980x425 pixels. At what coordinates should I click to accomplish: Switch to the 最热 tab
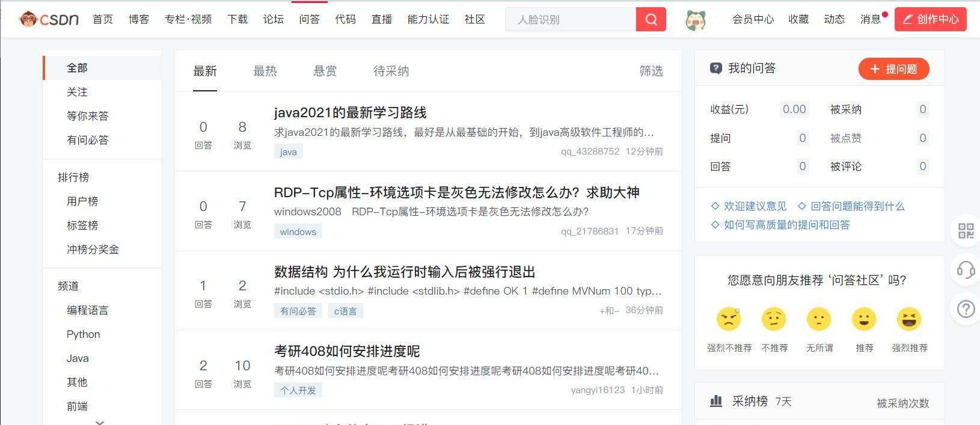click(265, 71)
